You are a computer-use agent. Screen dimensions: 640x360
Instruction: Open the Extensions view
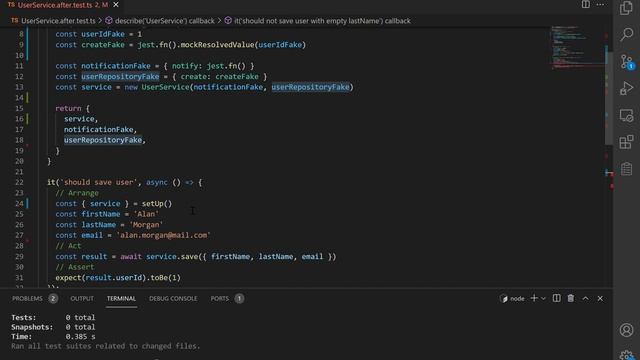click(626, 142)
